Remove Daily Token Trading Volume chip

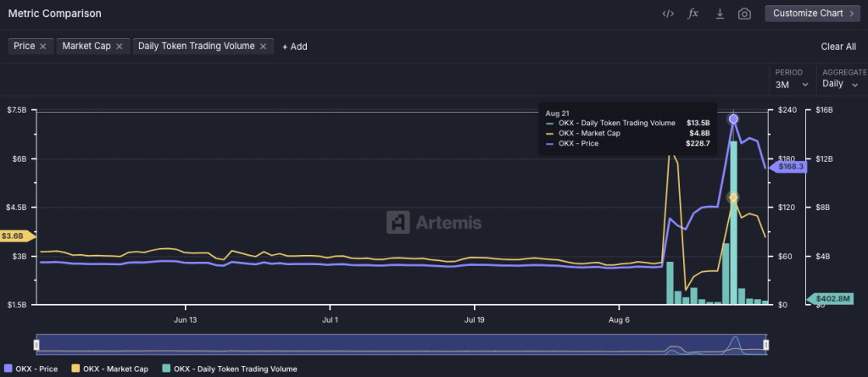tap(264, 47)
